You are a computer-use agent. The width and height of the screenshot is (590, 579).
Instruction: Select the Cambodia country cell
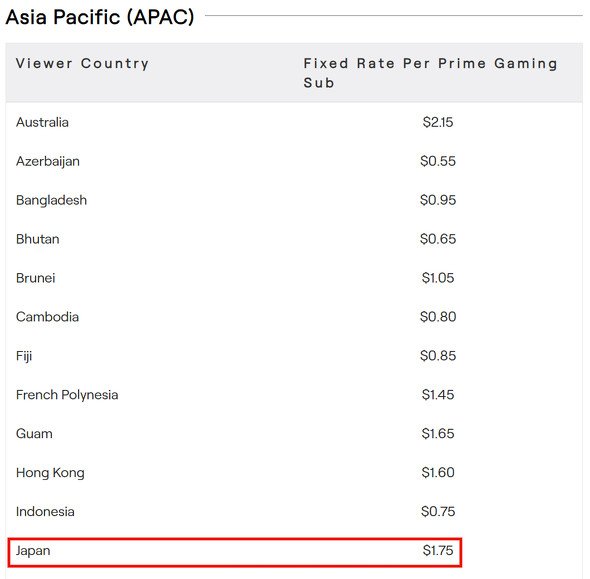point(47,317)
